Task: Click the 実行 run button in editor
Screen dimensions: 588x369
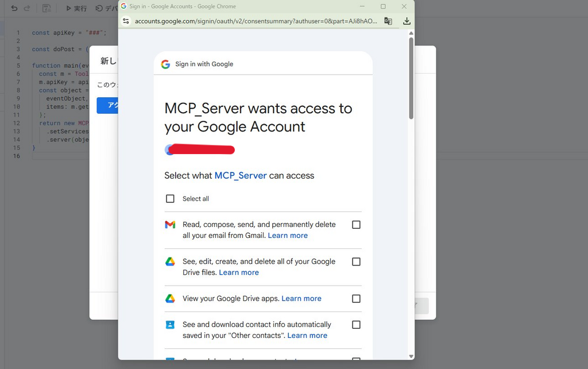Action: tap(76, 9)
